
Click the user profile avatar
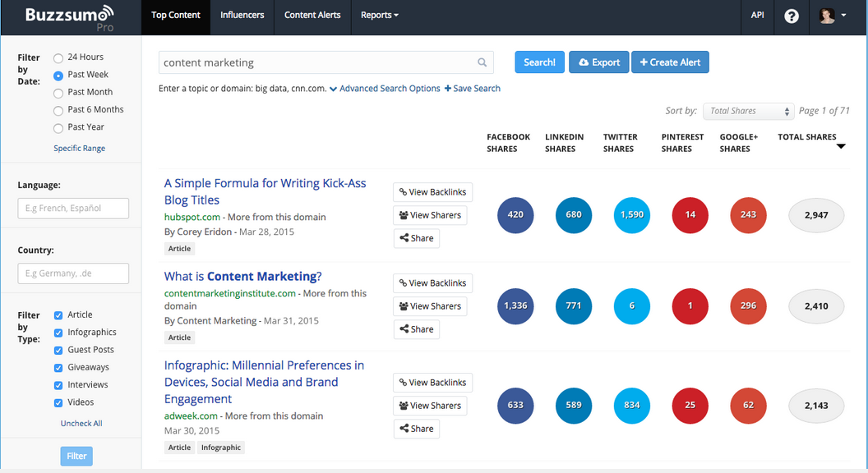point(827,16)
